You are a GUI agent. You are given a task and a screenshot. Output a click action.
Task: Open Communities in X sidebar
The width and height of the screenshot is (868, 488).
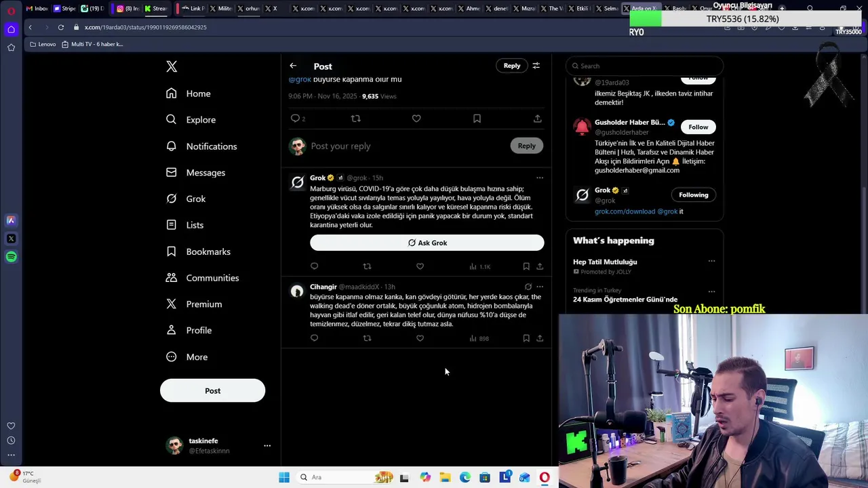click(202, 278)
